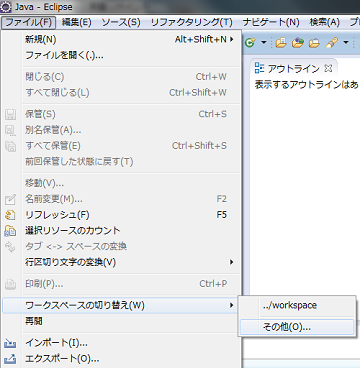Click the すべて保管(E) save-all icon
The width and height of the screenshot is (360, 368).
click(10, 146)
